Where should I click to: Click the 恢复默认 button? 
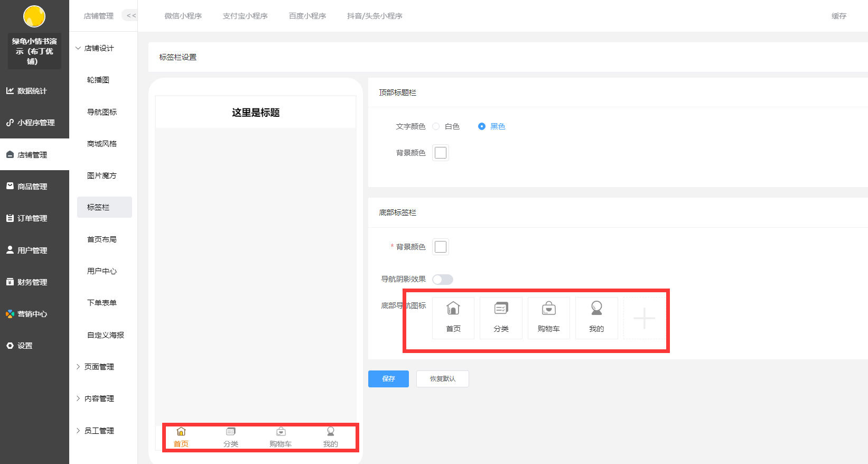(x=442, y=379)
